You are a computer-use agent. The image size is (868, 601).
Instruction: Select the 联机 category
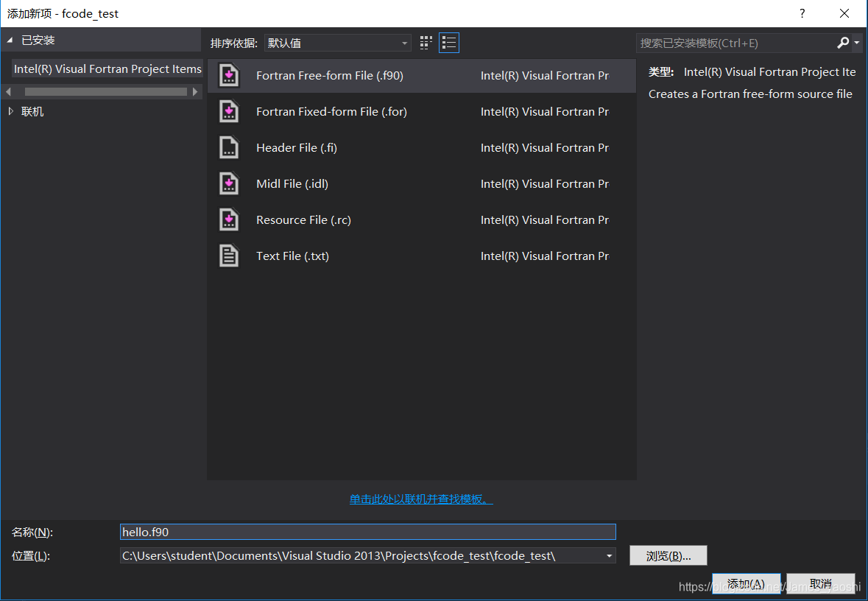[x=32, y=111]
